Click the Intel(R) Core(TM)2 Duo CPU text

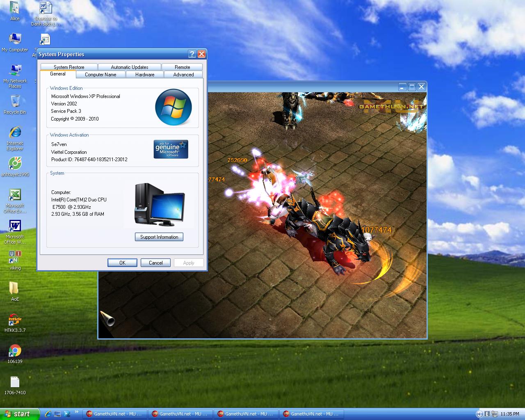[x=79, y=200]
